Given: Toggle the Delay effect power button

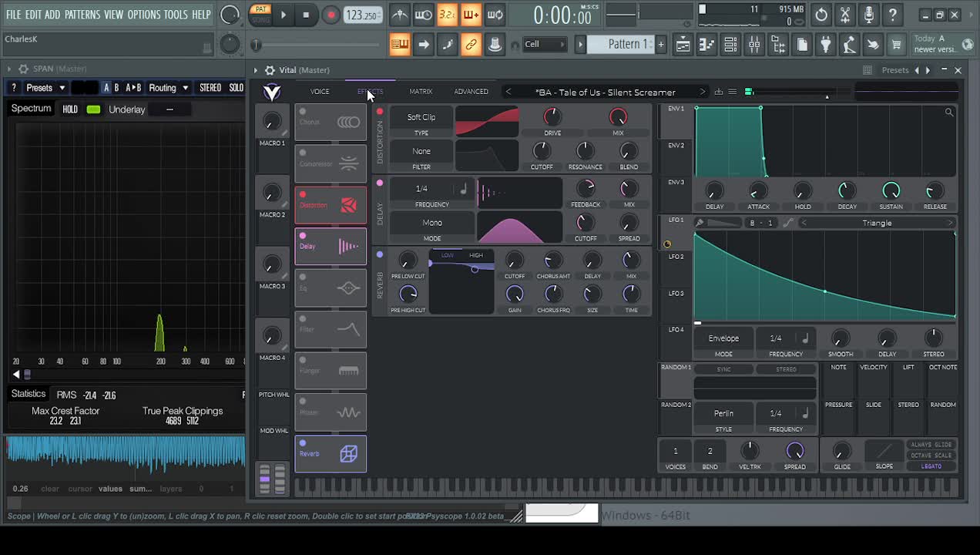Looking at the screenshot, I should [380, 183].
